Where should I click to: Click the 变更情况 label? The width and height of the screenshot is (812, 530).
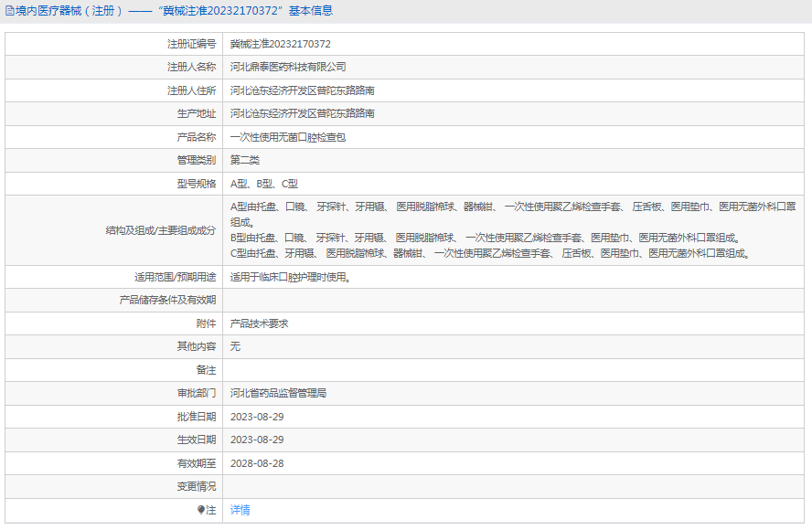coord(197,486)
